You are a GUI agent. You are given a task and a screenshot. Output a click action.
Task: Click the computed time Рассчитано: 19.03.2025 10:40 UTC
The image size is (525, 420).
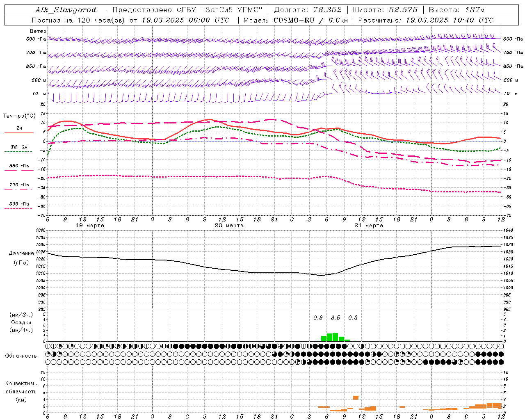(426, 20)
